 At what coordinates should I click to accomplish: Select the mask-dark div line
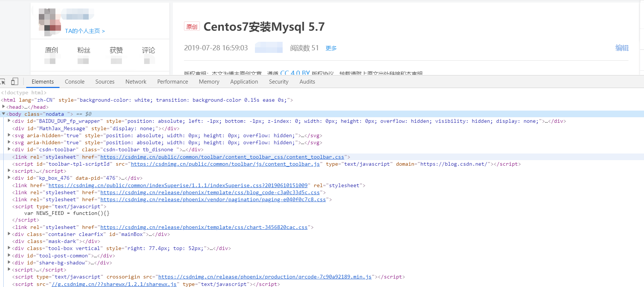(56, 241)
